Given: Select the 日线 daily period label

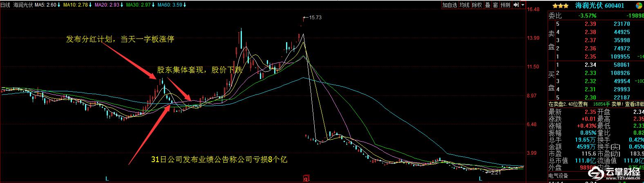Looking at the screenshot, I should (5, 5).
